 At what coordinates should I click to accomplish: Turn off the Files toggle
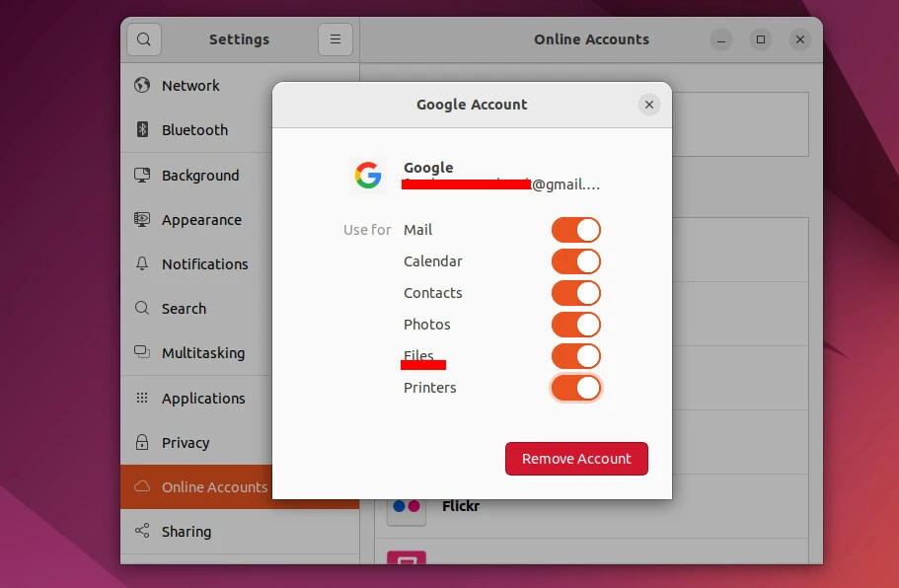[x=575, y=356]
